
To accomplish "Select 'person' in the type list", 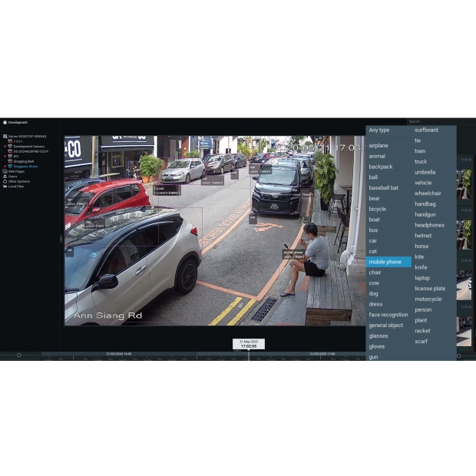I will (423, 310).
